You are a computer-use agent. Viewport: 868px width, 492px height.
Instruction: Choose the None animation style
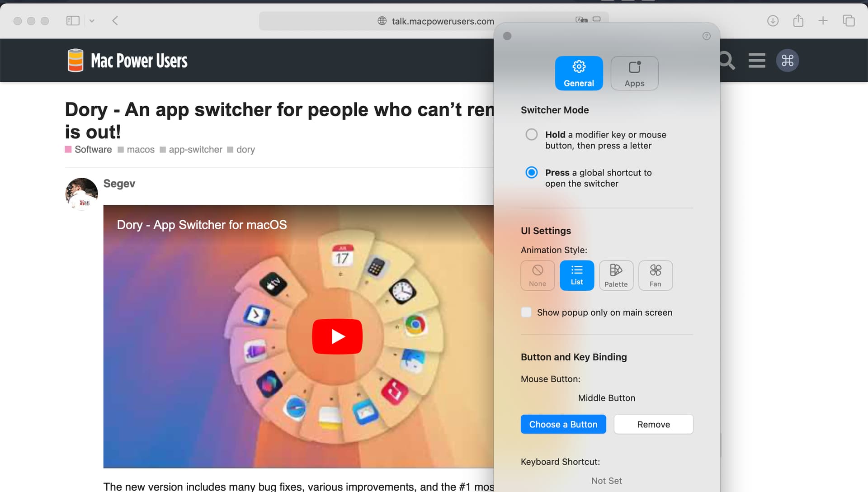coord(538,275)
